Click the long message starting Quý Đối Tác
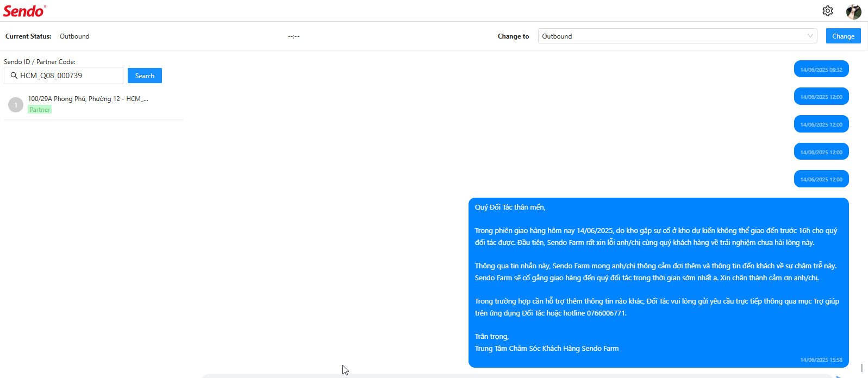The width and height of the screenshot is (868, 378). (x=658, y=282)
